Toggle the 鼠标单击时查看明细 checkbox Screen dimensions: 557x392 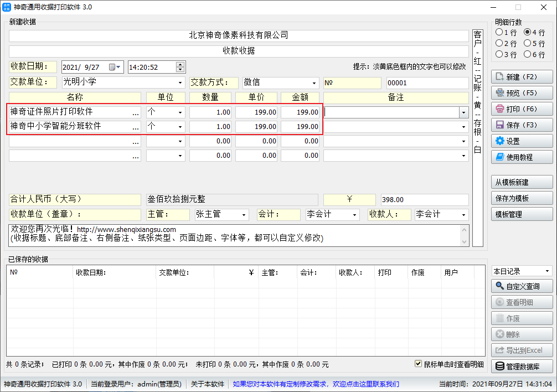pyautogui.click(x=419, y=364)
